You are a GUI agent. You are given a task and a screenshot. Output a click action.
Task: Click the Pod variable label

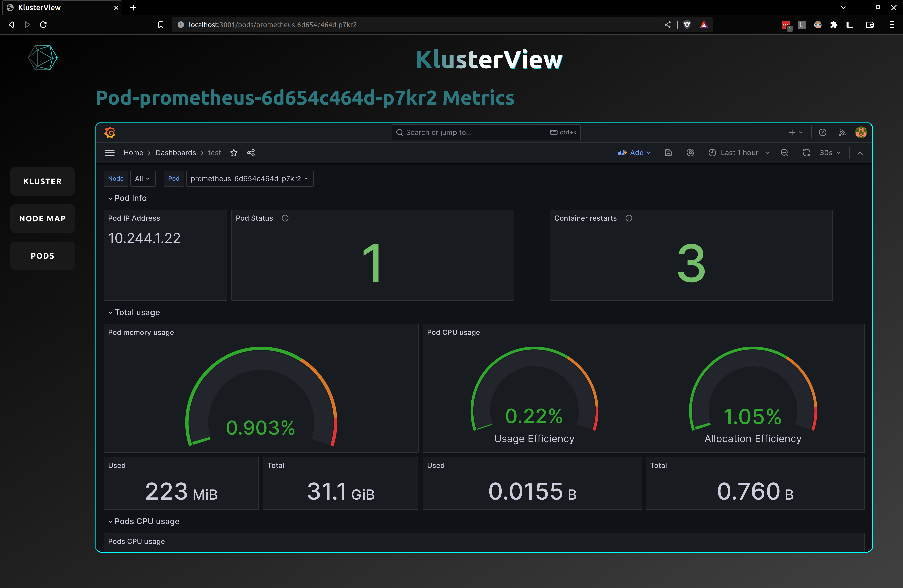click(x=174, y=179)
